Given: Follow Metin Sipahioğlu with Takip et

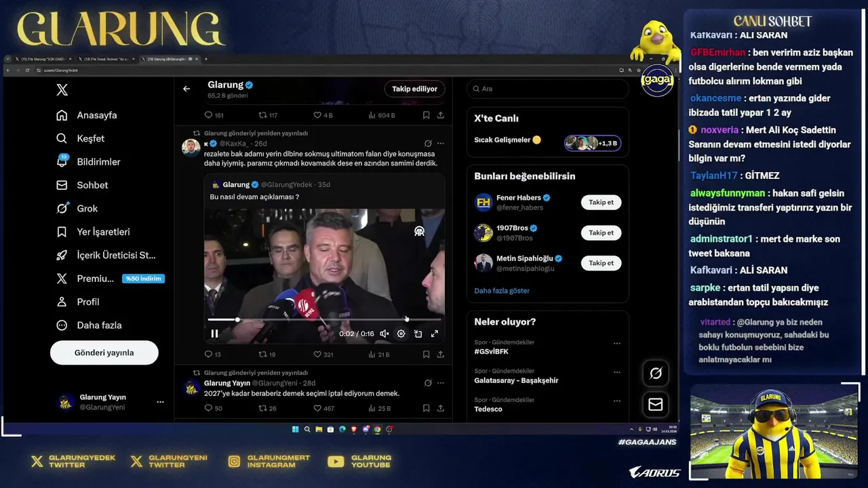Looking at the screenshot, I should 601,263.
